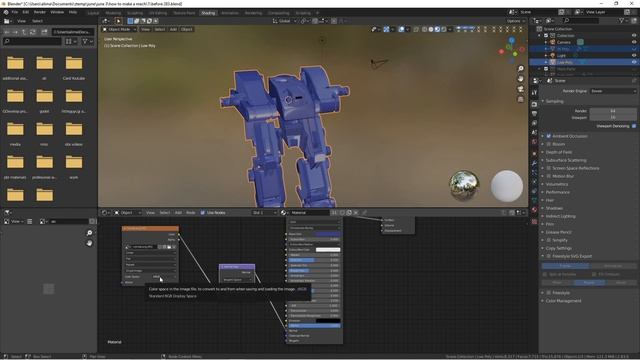The height and width of the screenshot is (360, 640).
Task: Toggle Ambient Occlusion checkbox
Action: pos(549,136)
